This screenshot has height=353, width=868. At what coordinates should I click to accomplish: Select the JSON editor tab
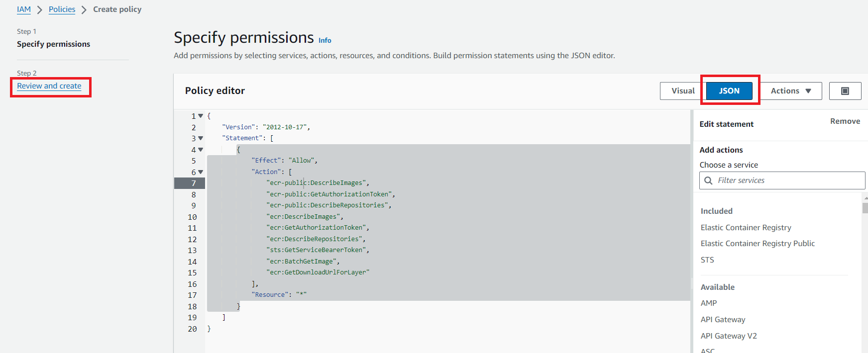click(x=729, y=91)
